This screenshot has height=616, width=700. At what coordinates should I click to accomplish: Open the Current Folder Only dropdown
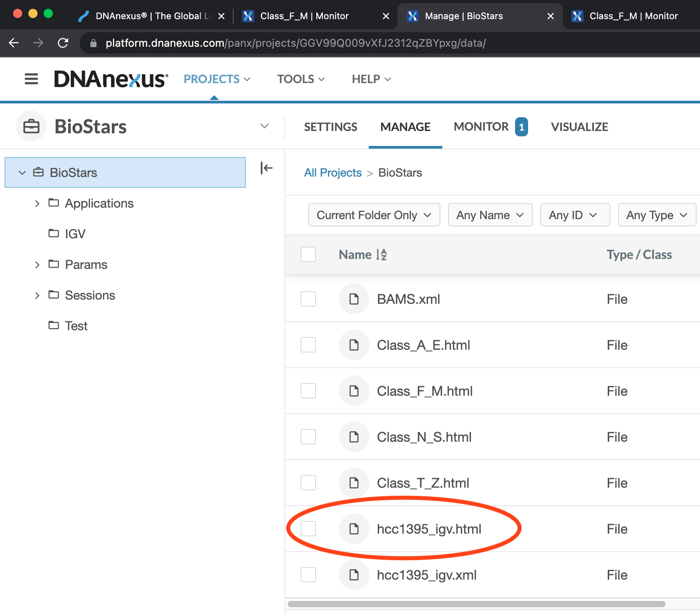coord(374,215)
